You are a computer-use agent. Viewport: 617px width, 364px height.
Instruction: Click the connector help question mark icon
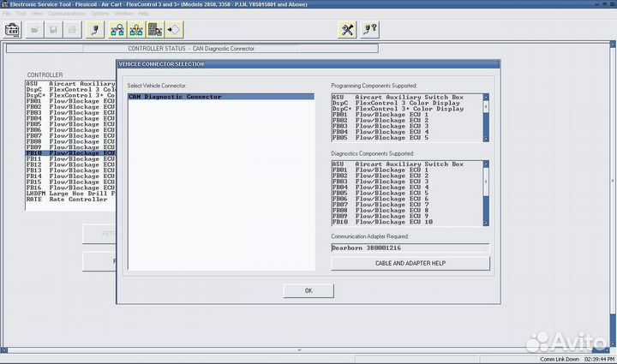coord(369,30)
